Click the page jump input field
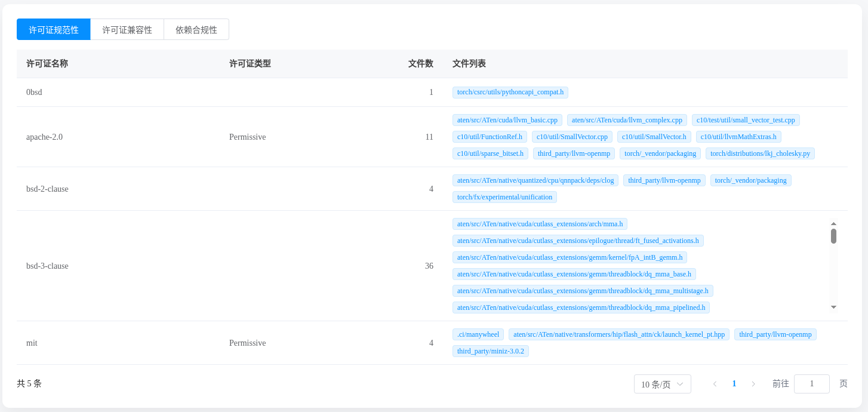868x412 pixels. pos(811,384)
